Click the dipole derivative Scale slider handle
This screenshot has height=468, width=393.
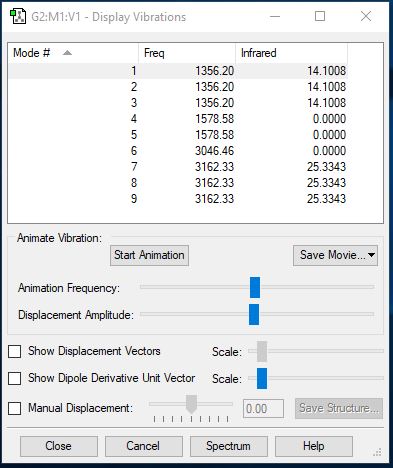(262, 378)
